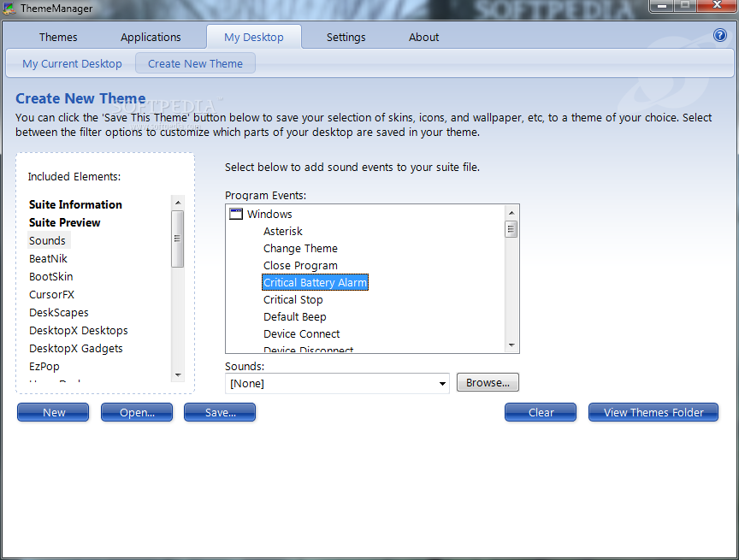
Task: Select the My Desktop tab
Action: tap(253, 37)
